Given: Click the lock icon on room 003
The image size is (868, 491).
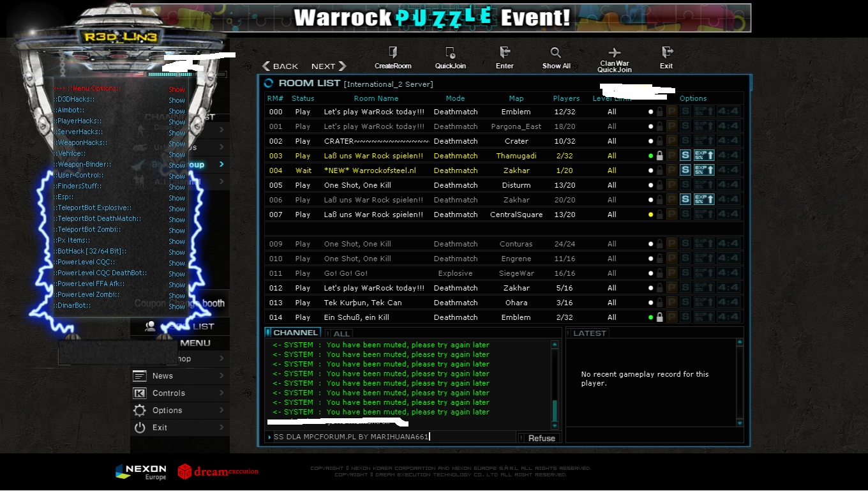Looking at the screenshot, I should tap(659, 156).
